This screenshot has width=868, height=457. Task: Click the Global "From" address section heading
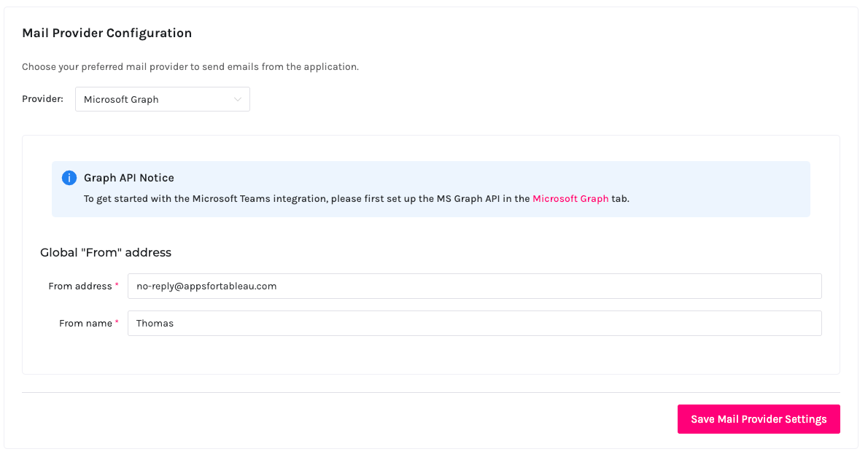point(106,252)
